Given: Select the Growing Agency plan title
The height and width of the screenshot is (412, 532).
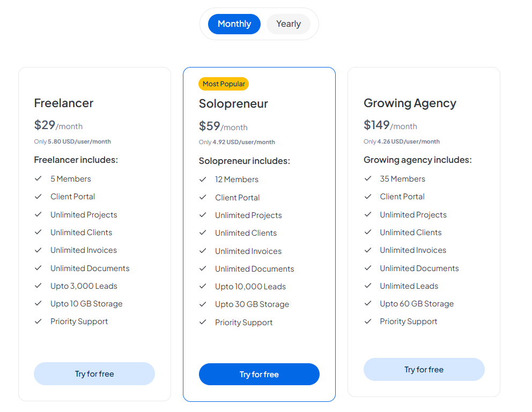Looking at the screenshot, I should click(x=410, y=103).
